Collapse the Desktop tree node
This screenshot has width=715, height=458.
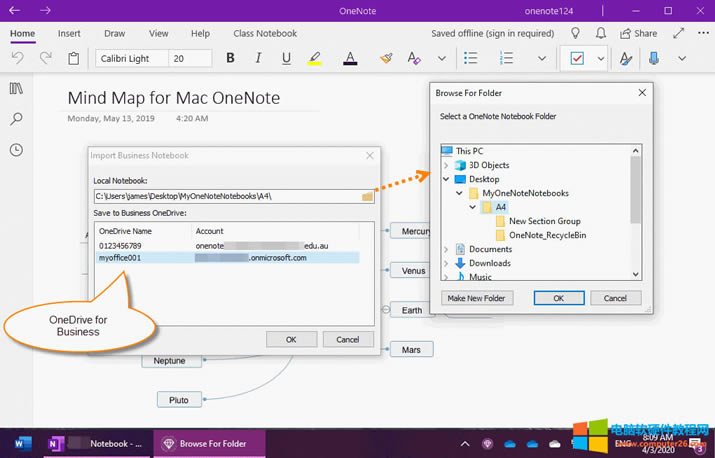(446, 180)
